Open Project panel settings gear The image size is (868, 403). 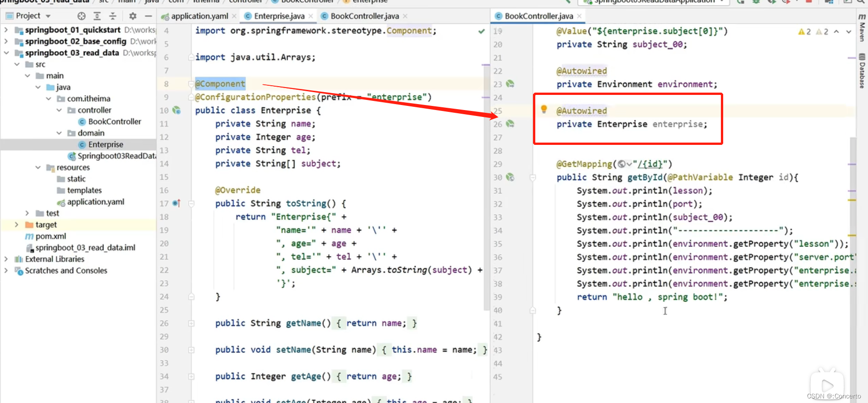[x=133, y=16]
